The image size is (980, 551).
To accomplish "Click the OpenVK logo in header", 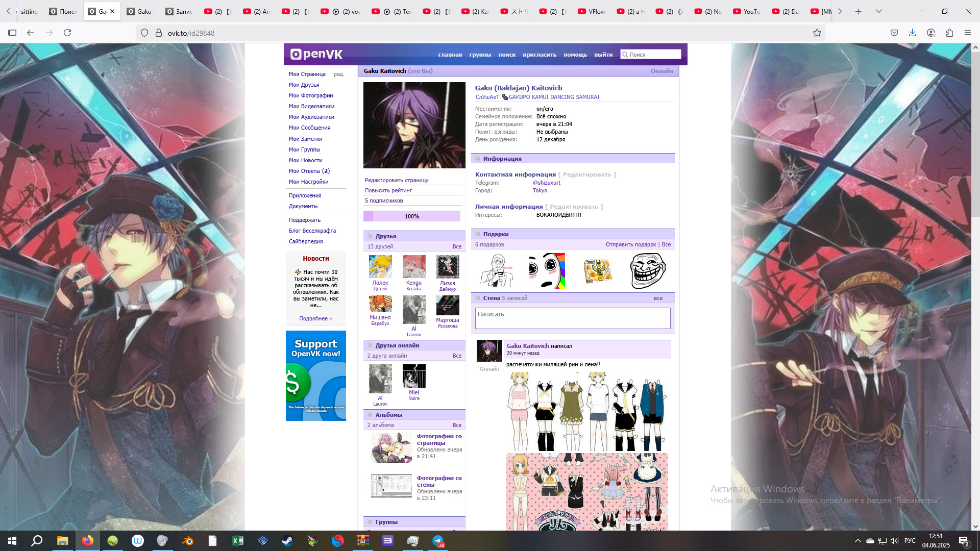I will point(316,54).
